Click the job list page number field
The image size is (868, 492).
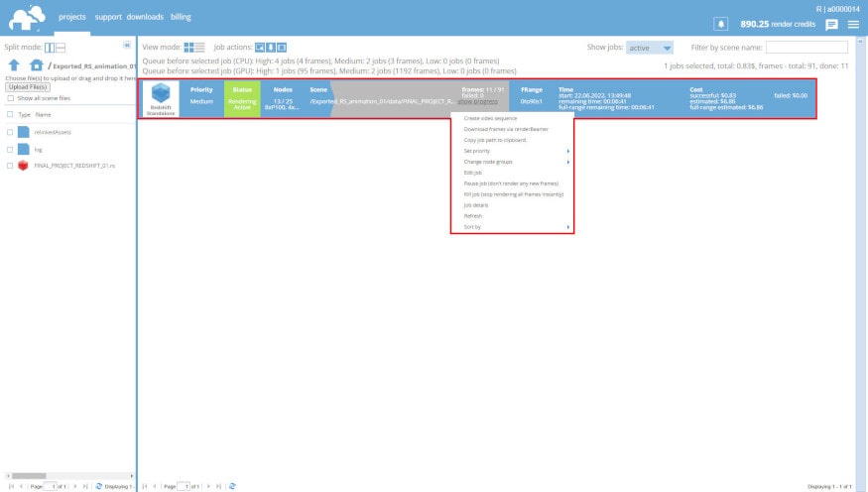pos(184,486)
